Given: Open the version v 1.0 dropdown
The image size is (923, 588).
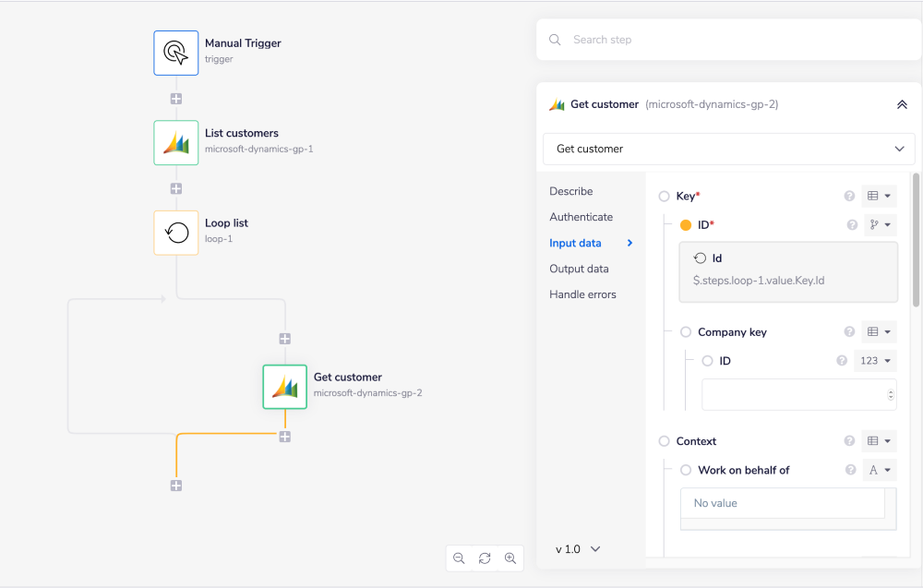Looking at the screenshot, I should click(578, 549).
